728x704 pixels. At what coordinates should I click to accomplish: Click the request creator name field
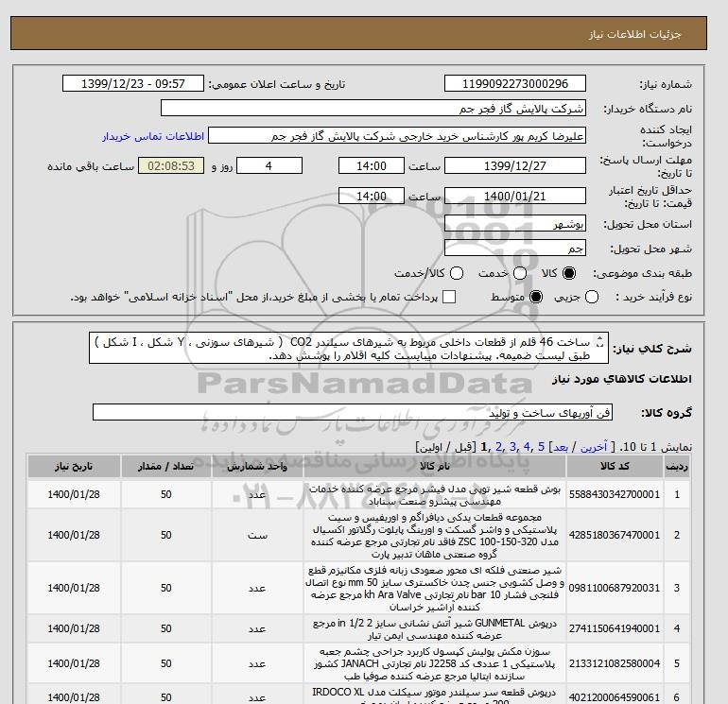397,136
